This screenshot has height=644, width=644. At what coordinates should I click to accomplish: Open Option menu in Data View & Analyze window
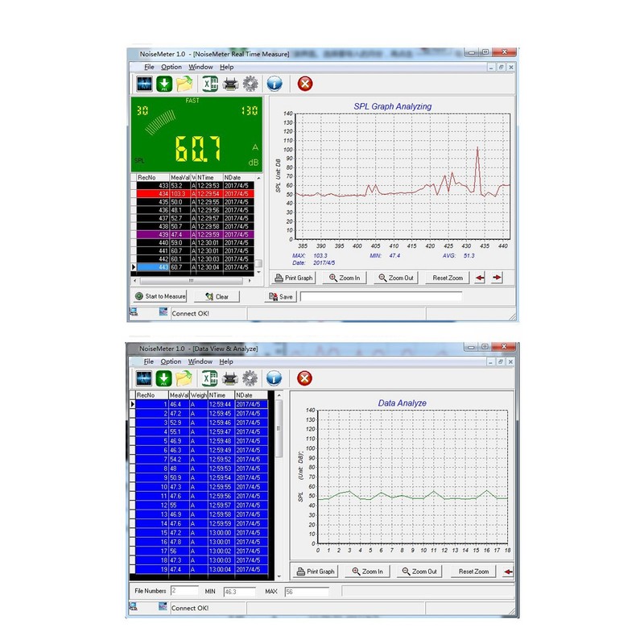pos(171,361)
